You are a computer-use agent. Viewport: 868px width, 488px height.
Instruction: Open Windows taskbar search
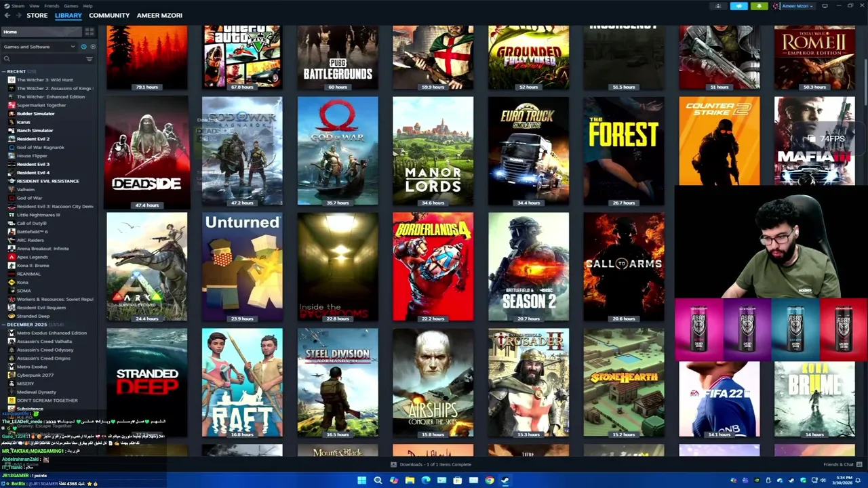pos(378,481)
